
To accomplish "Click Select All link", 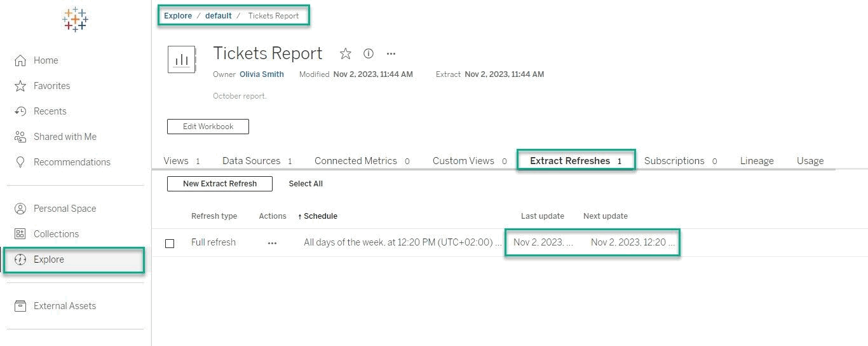I will pyautogui.click(x=306, y=184).
